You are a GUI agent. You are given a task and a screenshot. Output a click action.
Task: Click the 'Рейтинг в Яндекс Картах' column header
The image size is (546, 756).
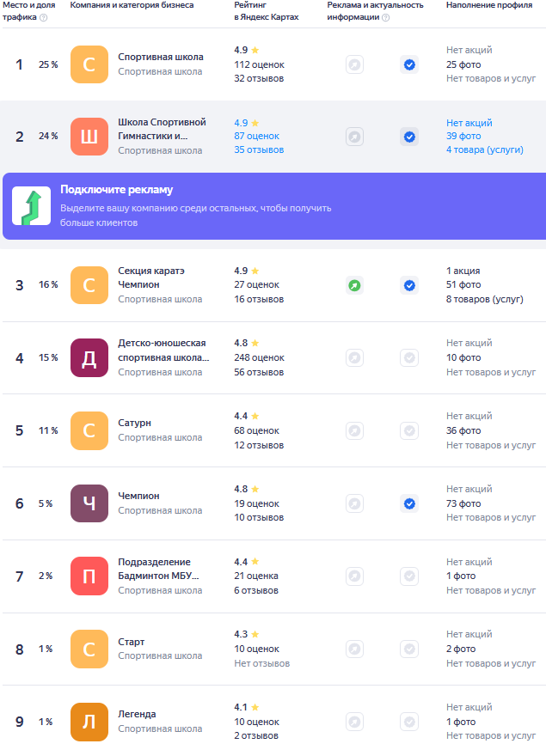267,11
